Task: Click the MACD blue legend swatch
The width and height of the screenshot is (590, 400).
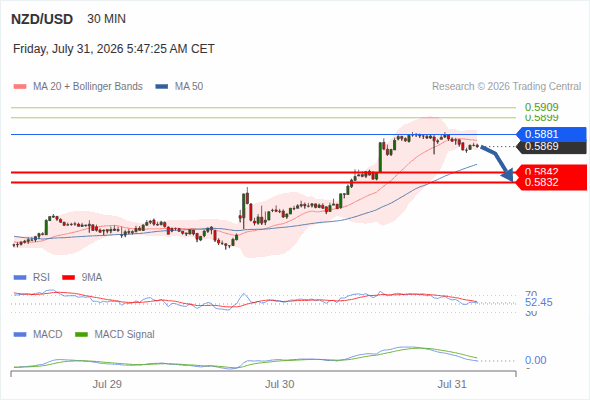Action: point(20,335)
